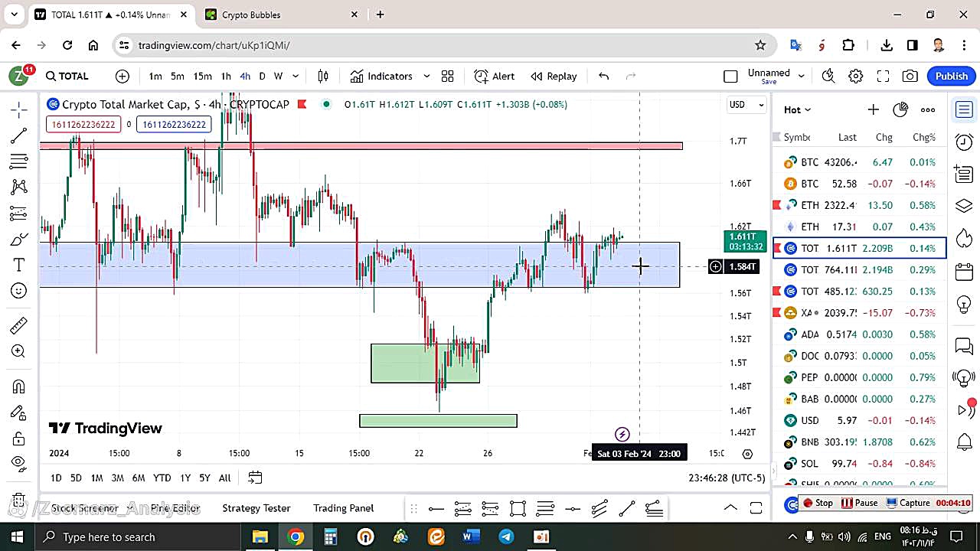Add a symbol to compare

click(122, 76)
